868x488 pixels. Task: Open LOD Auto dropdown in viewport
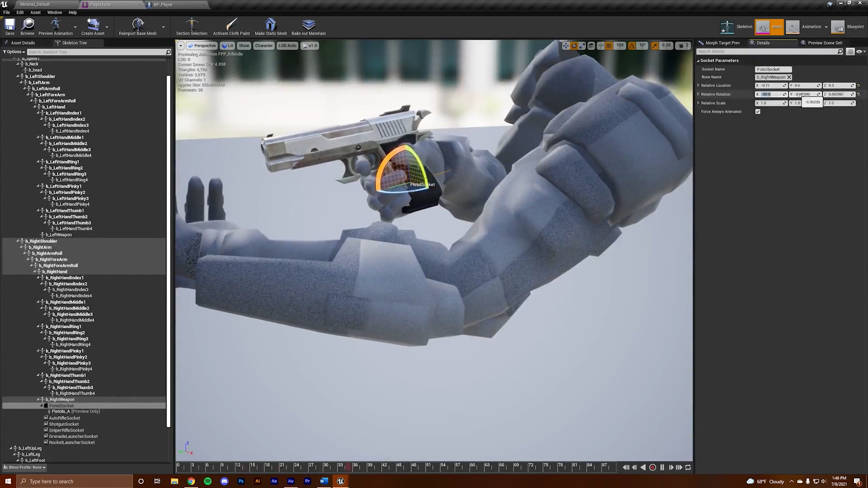288,46
